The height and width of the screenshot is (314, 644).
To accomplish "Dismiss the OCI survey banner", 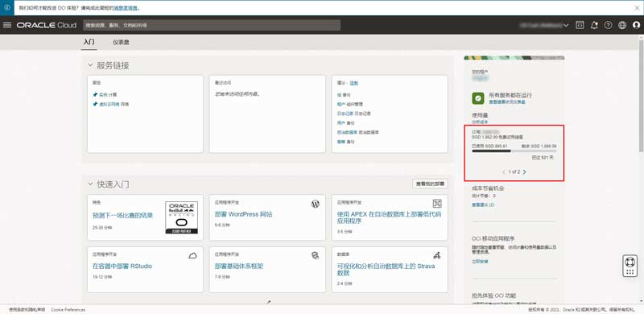I will tap(637, 8).
